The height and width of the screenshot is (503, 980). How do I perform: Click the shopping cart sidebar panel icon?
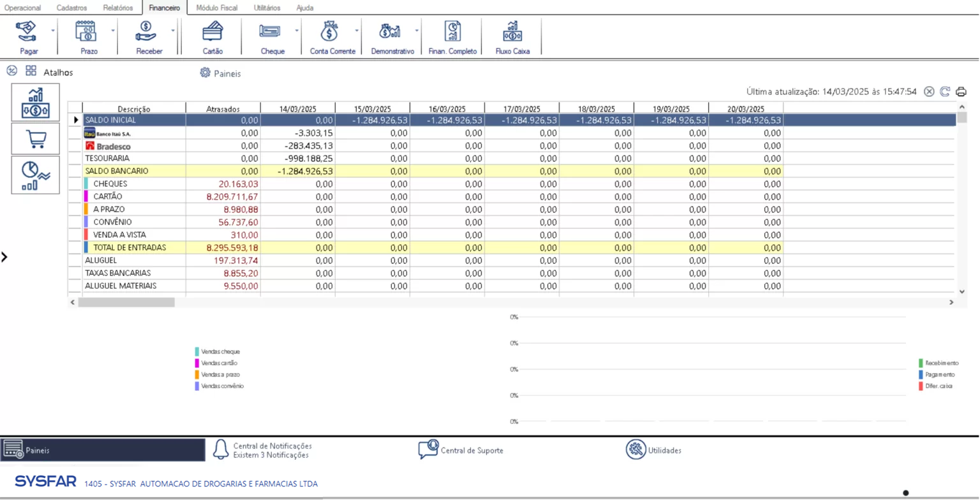[36, 139]
